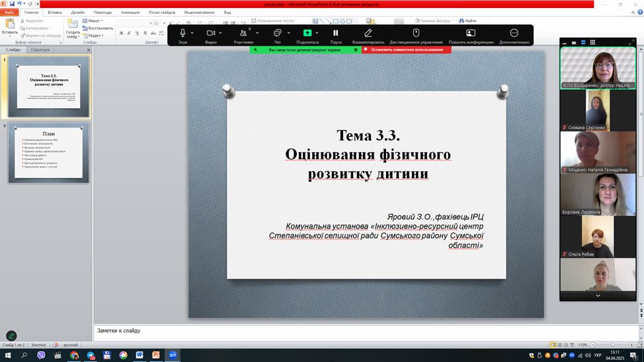Image resolution: width=644 pixels, height=362 pixels.
Task: Expand audio options arrow next to Звук
Action: click(x=192, y=33)
